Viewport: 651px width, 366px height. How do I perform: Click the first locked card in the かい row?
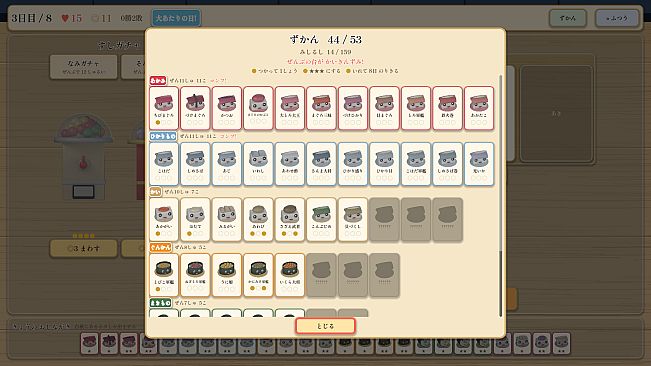point(384,220)
